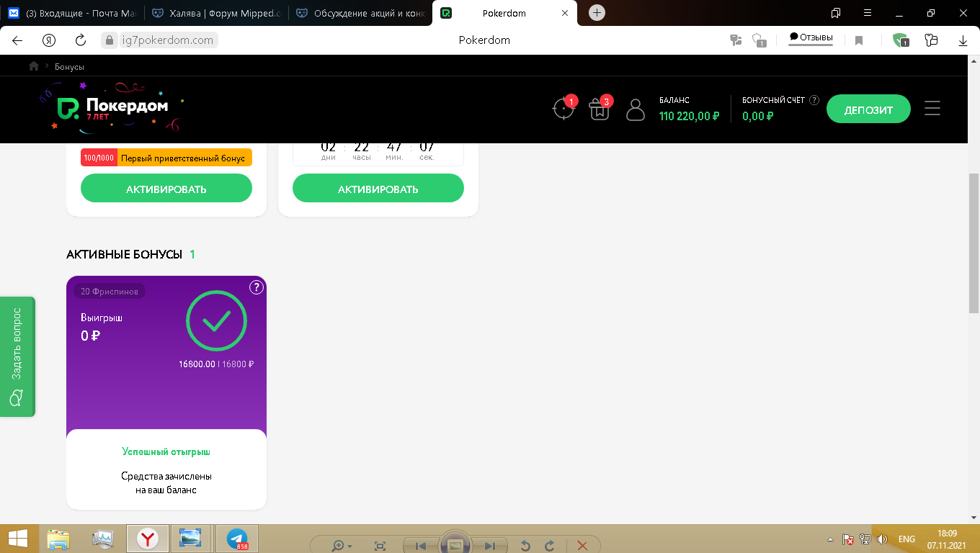980x553 pixels.
Task: Click the 100/1000 red badge
Action: [99, 158]
